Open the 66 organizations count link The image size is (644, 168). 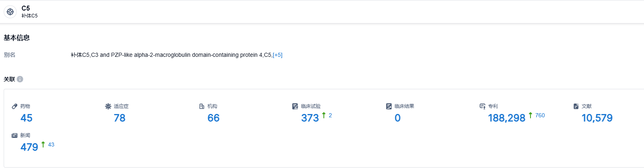(x=214, y=118)
